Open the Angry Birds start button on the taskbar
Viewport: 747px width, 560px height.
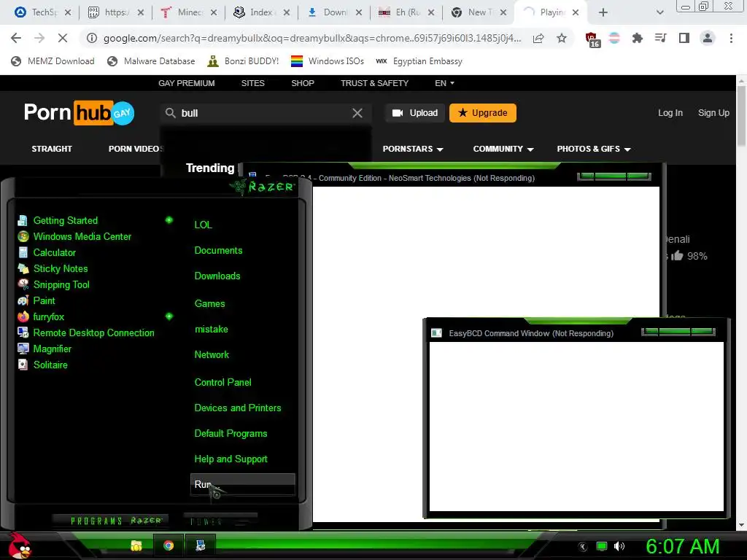[x=20, y=545]
